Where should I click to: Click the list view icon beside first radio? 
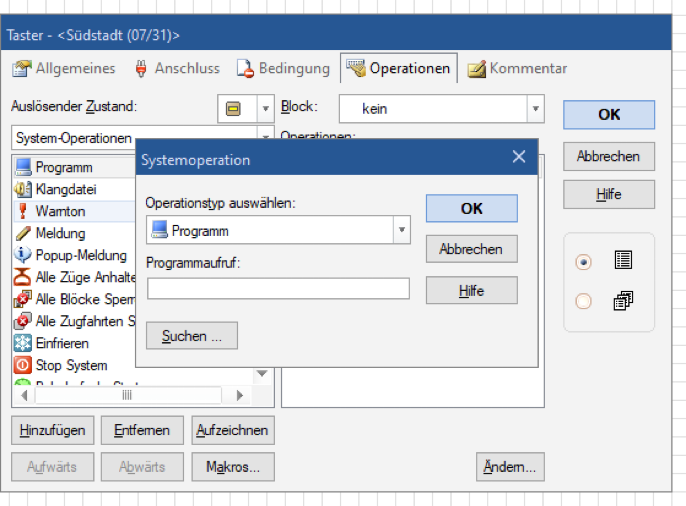[623, 260]
